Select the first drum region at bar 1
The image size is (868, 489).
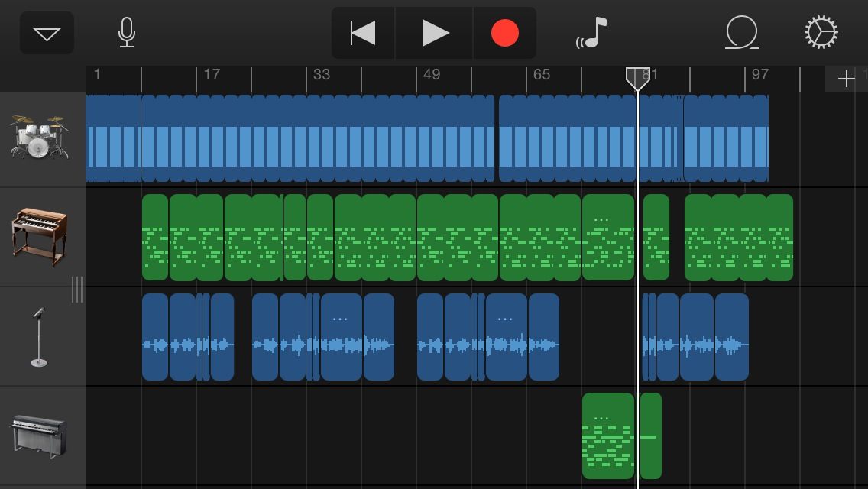point(114,138)
